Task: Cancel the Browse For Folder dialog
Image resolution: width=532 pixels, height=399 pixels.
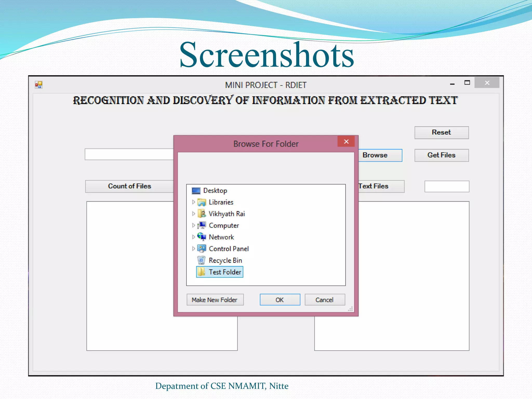Action: click(x=325, y=300)
